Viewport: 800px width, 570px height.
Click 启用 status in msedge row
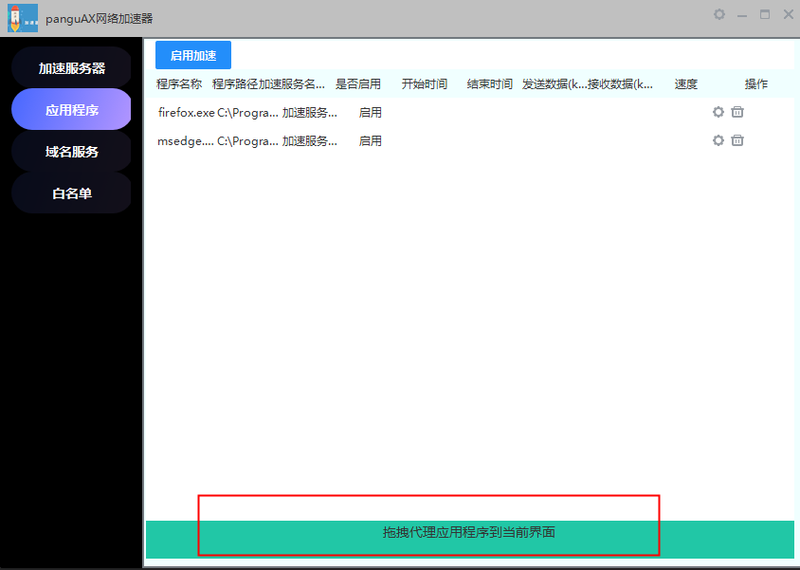click(x=370, y=141)
